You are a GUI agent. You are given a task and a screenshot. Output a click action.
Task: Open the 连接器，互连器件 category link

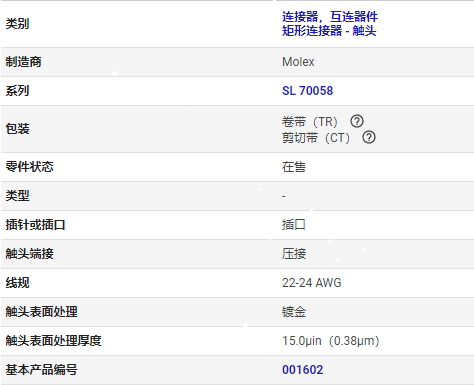point(330,16)
